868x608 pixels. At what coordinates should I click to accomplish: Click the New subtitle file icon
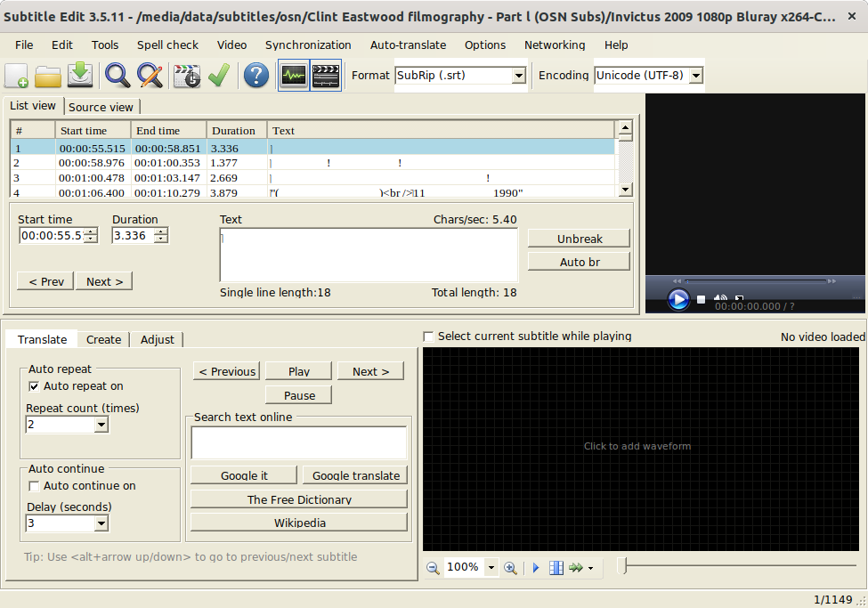(17, 77)
